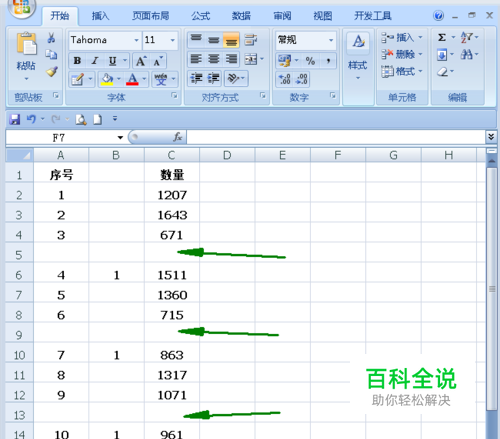500x439 pixels.
Task: Click the Print Preview icon
Action: pos(81,119)
